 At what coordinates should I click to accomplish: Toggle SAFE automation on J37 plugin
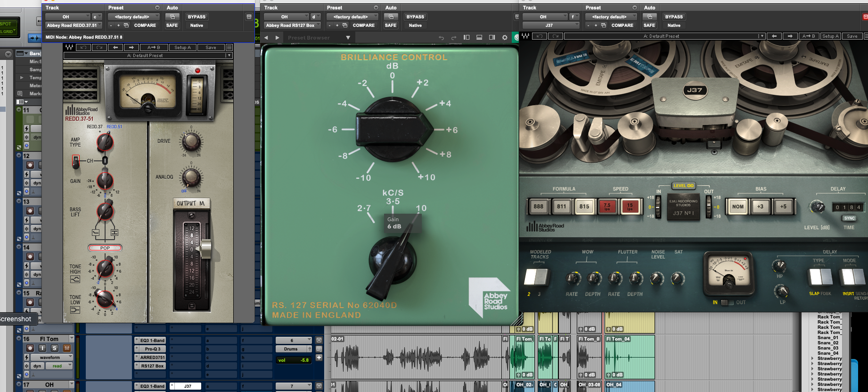[x=649, y=25]
